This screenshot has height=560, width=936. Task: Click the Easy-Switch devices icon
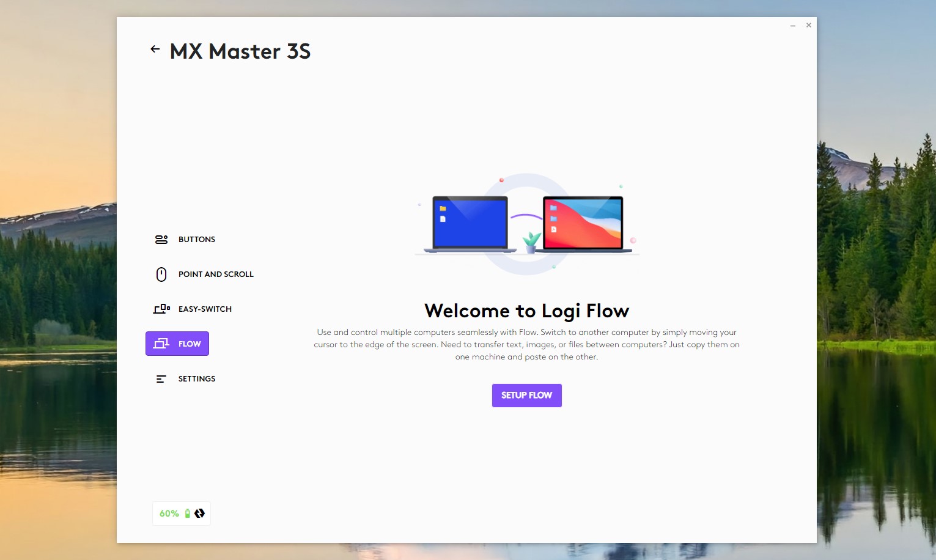[161, 309]
